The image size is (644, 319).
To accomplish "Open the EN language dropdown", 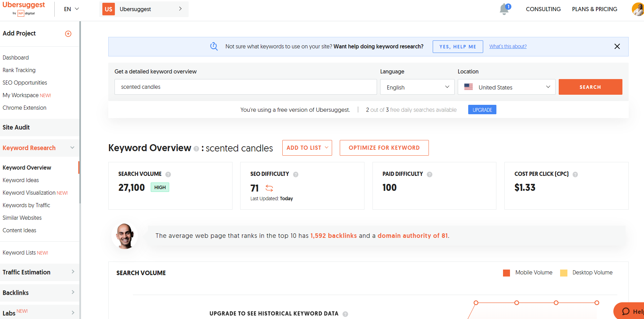I will [71, 9].
